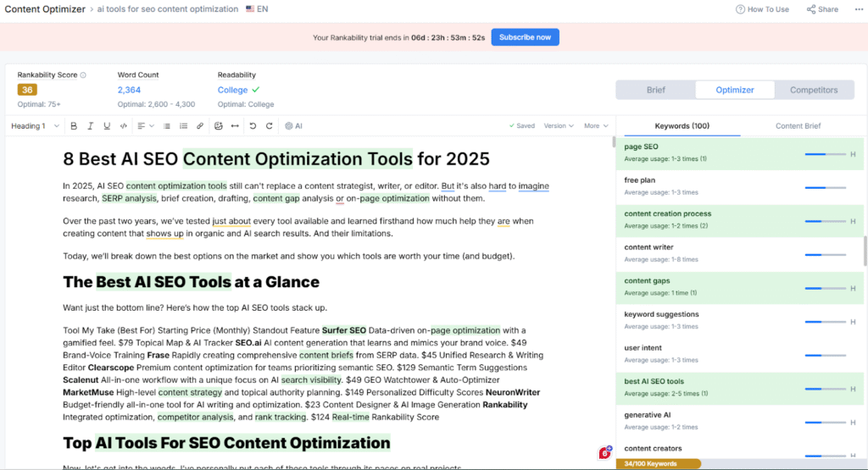Insert a code block with the code icon
Screen dimensions: 868x470
tap(124, 126)
